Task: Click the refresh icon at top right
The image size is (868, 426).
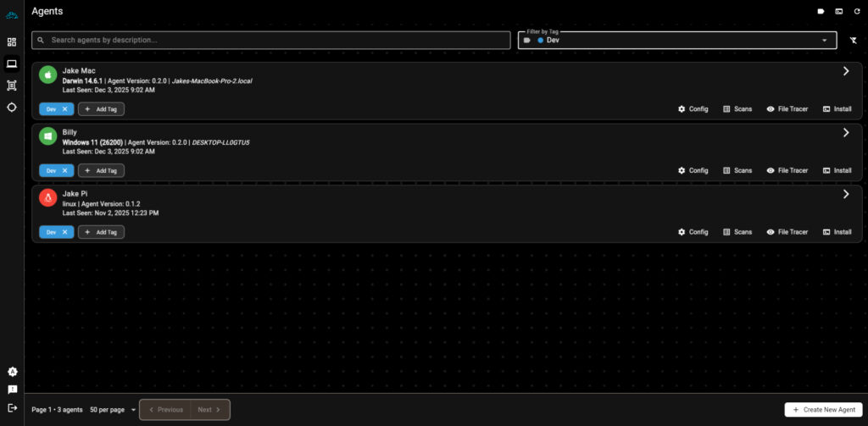Action: [857, 12]
